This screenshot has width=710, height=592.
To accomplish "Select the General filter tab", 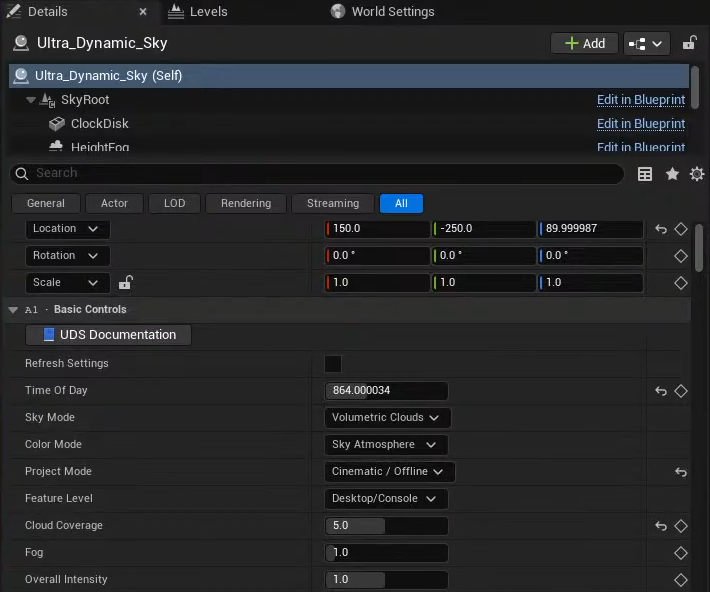I will point(46,203).
